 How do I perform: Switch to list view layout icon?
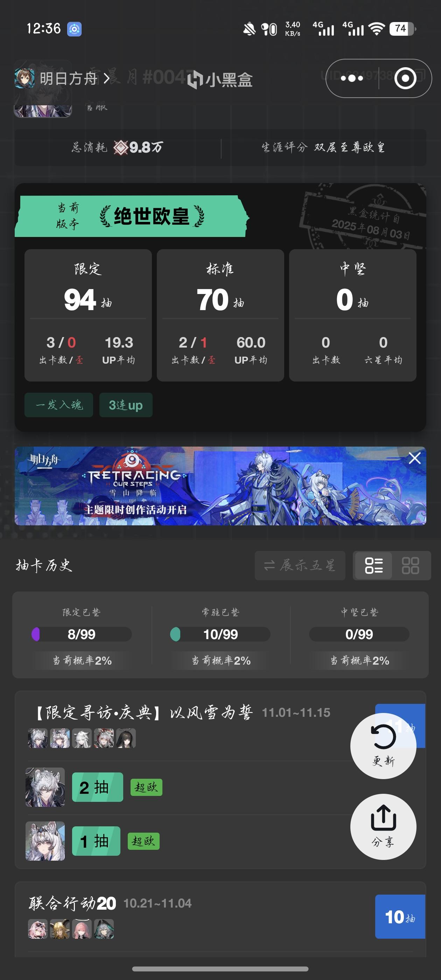tap(374, 565)
